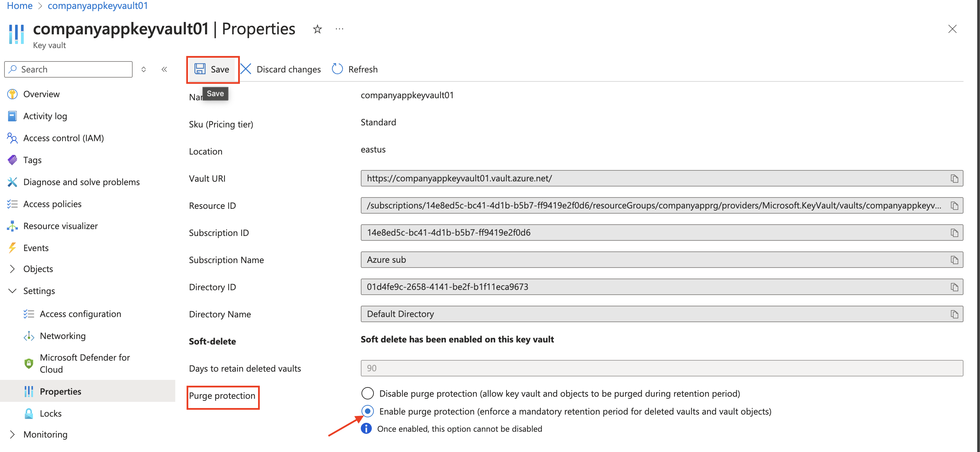This screenshot has width=980, height=452.
Task: Click the Resource ID text field
Action: pos(661,206)
